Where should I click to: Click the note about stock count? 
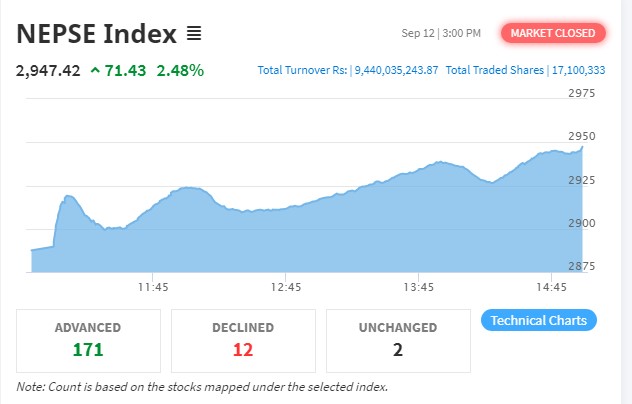point(202,387)
